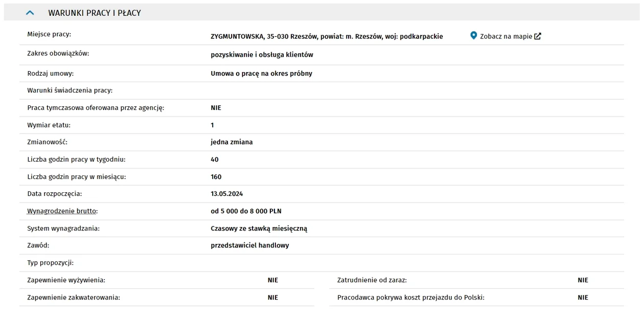
Task: Click the start date 13.05.2024
Action: (227, 194)
